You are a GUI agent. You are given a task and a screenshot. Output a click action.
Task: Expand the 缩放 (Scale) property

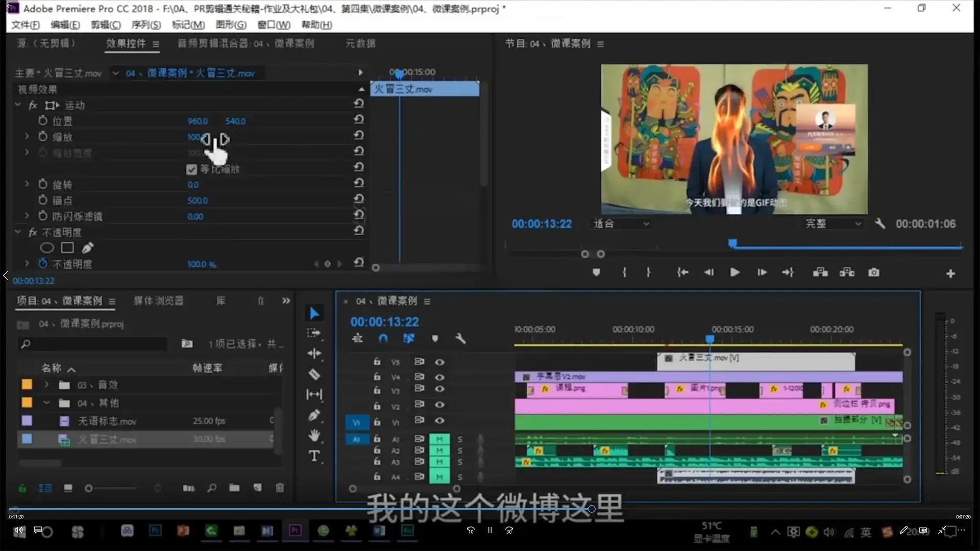27,137
